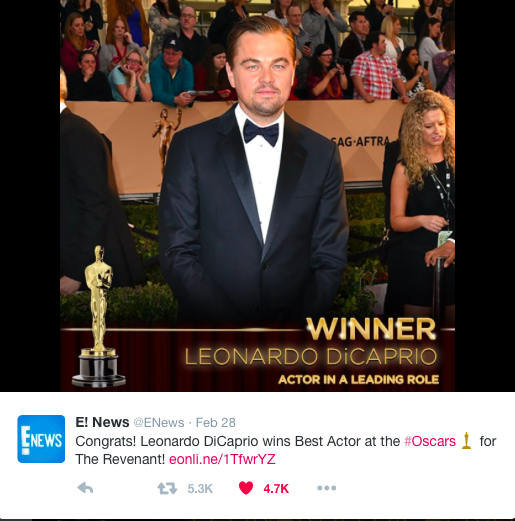Select the Oscar statuette emoji in the tweet

point(467,441)
